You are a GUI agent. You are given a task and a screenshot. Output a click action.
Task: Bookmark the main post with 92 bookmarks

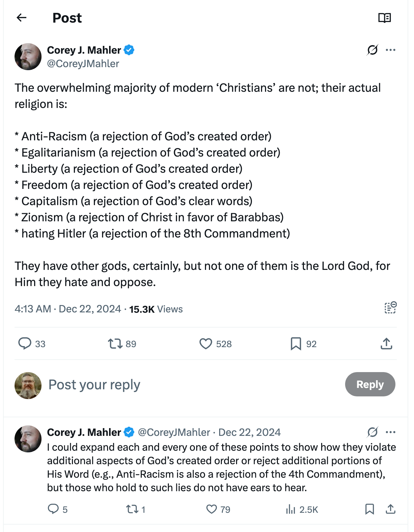pyautogui.click(x=296, y=343)
